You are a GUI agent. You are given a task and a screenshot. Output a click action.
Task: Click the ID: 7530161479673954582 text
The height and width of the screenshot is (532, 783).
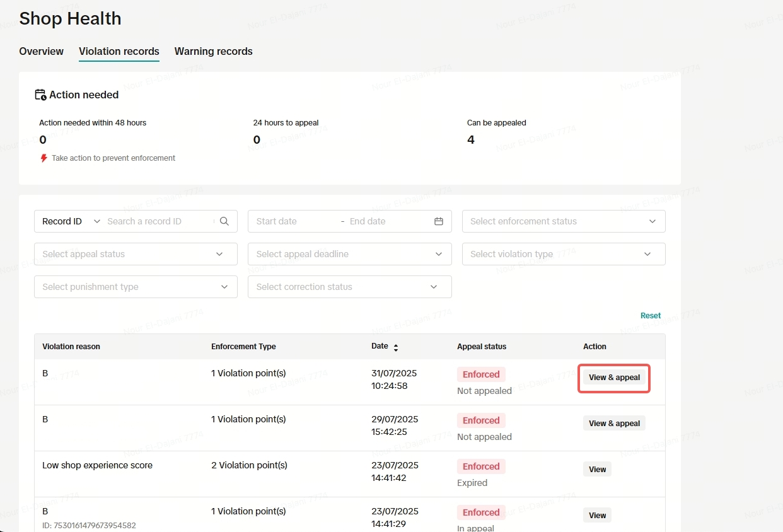89,525
